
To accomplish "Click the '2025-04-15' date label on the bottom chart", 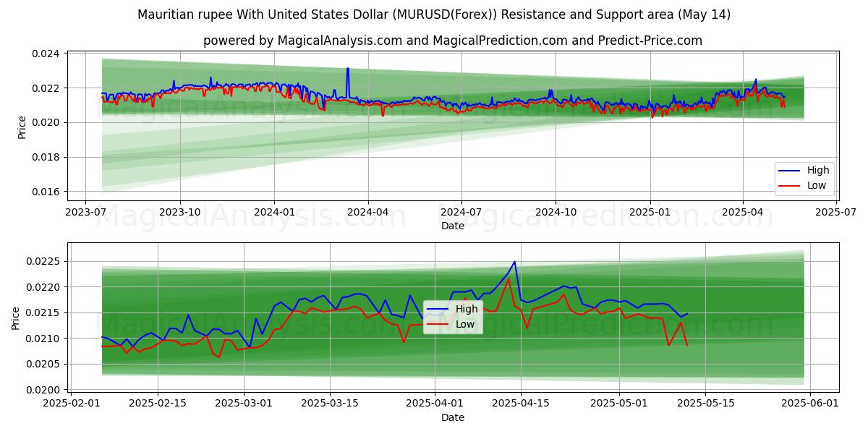I will point(521,404).
